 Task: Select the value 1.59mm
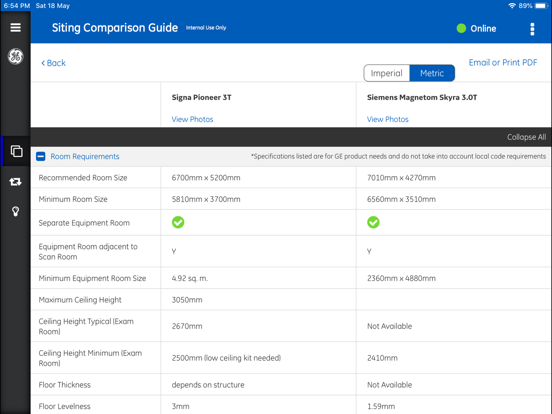click(x=381, y=406)
